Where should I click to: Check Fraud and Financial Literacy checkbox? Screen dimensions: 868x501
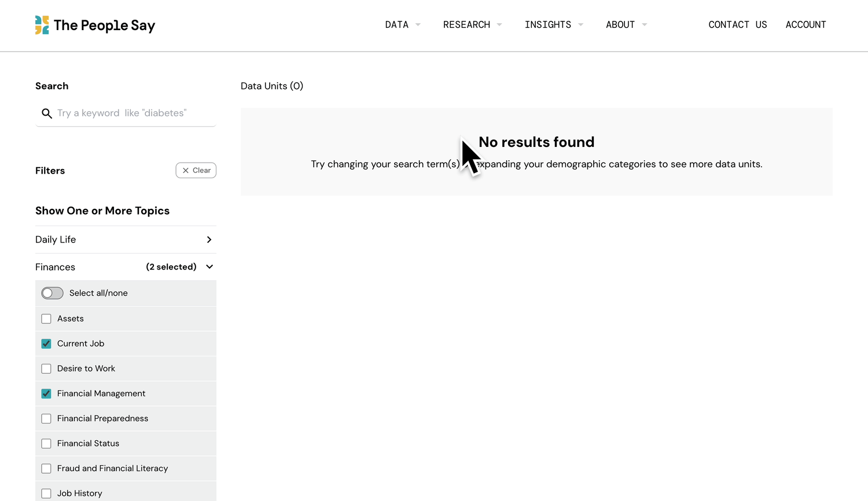(46, 469)
